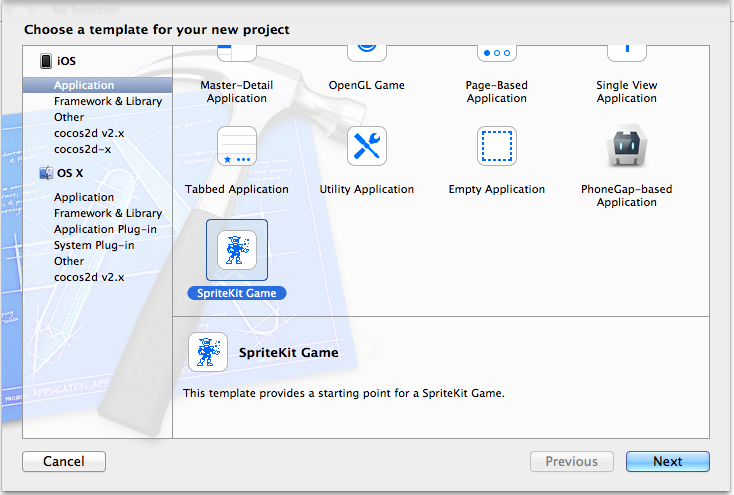The height and width of the screenshot is (495, 734).
Task: Click the Previous button
Action: tap(572, 461)
